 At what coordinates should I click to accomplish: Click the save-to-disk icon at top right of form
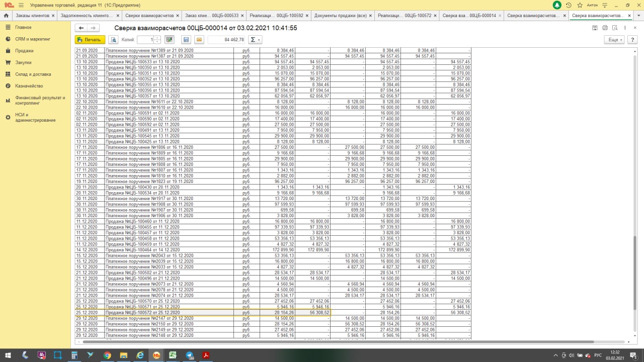pyautogui.click(x=595, y=28)
